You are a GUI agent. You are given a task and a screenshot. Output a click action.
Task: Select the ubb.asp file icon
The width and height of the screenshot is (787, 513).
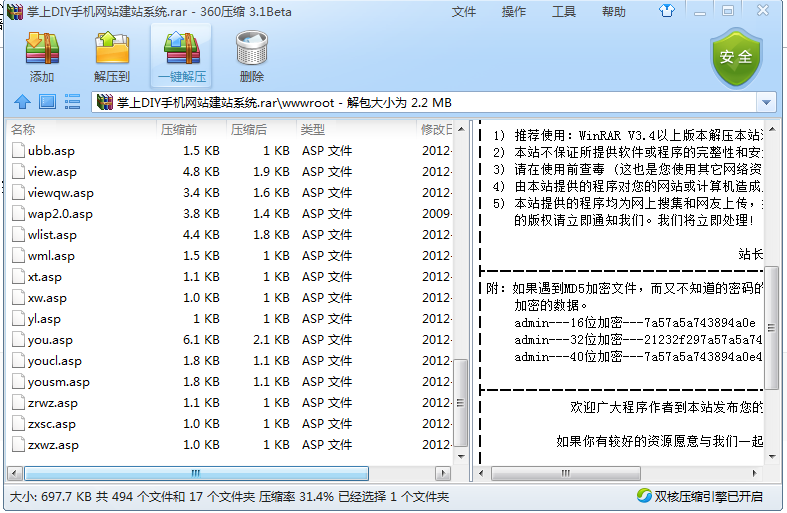pyautogui.click(x=19, y=151)
